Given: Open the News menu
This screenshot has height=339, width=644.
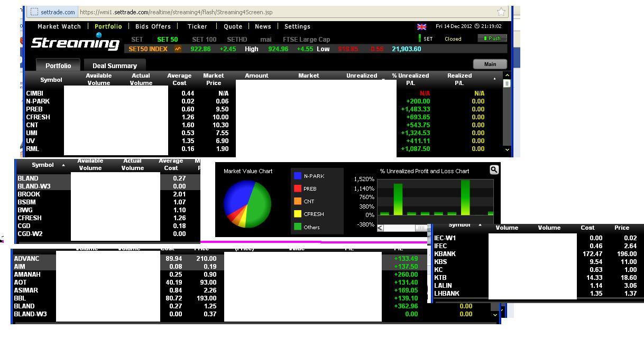Looking at the screenshot, I should pos(263,26).
